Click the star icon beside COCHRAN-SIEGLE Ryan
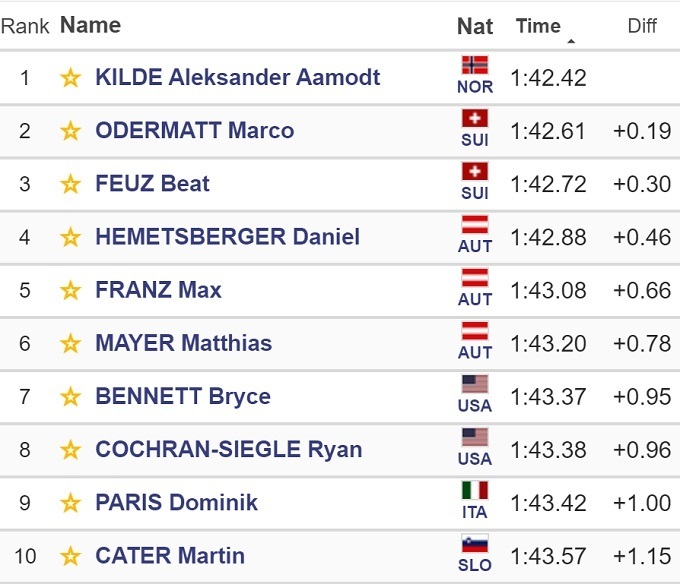 [x=70, y=449]
